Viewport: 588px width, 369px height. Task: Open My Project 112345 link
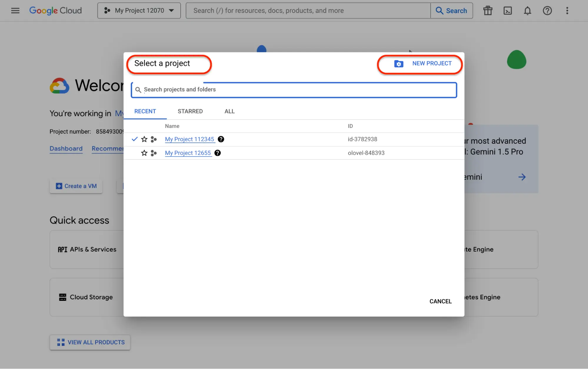pos(189,139)
